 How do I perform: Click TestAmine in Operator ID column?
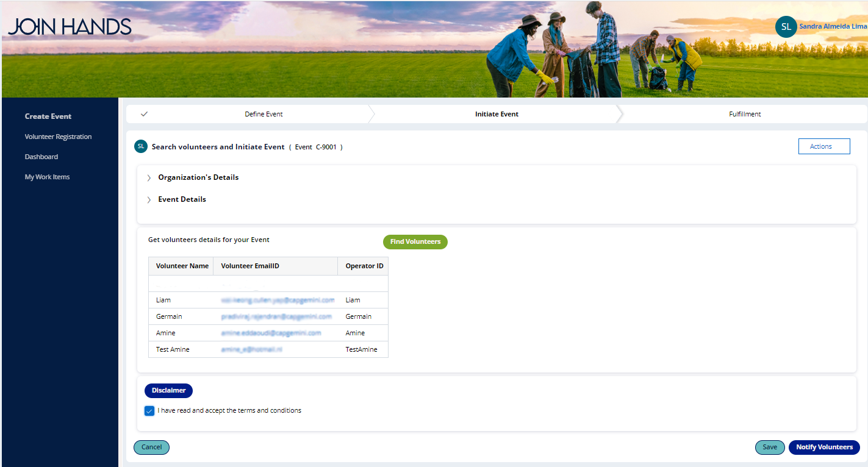click(x=361, y=349)
